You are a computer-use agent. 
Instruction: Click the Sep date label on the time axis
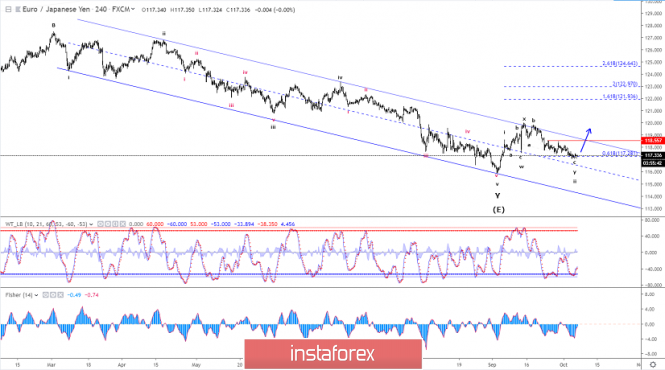(x=492, y=364)
